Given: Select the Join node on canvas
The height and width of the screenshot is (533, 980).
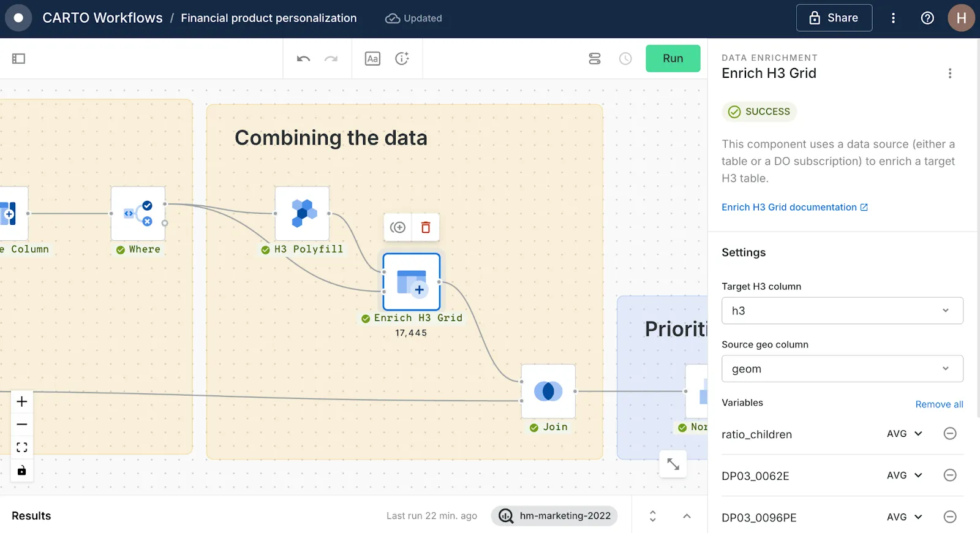Looking at the screenshot, I should pyautogui.click(x=548, y=391).
